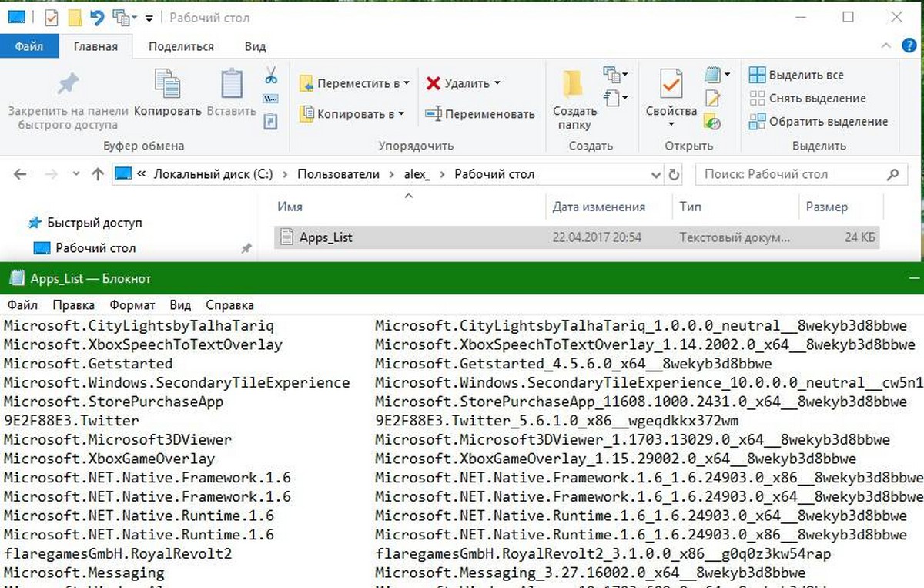The width and height of the screenshot is (924, 588).
Task: Click the Paste (Вставить) clipboard icon
Action: [x=231, y=85]
